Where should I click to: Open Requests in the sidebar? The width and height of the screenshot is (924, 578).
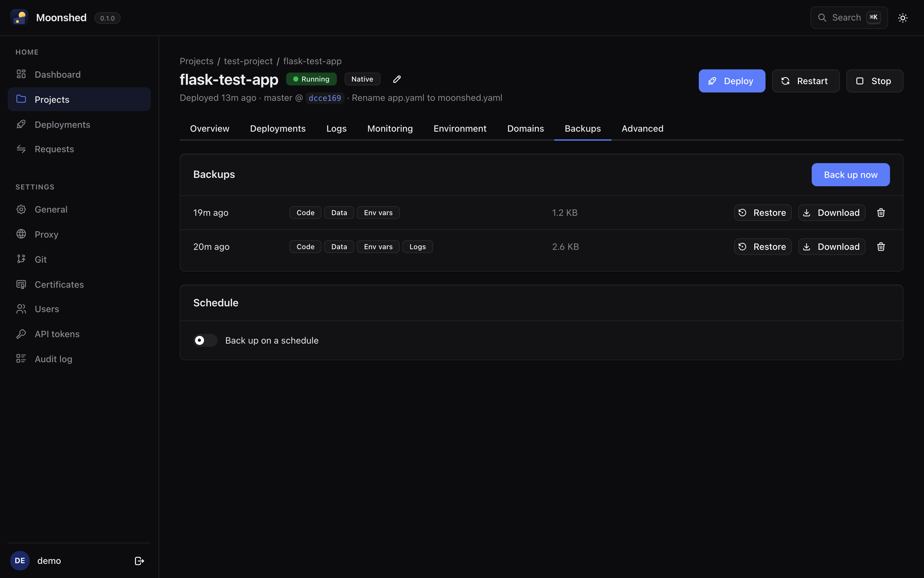click(x=79, y=149)
